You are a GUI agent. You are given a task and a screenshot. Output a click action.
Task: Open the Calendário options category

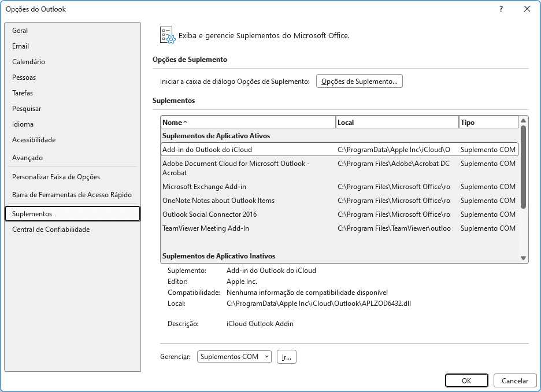72,62
